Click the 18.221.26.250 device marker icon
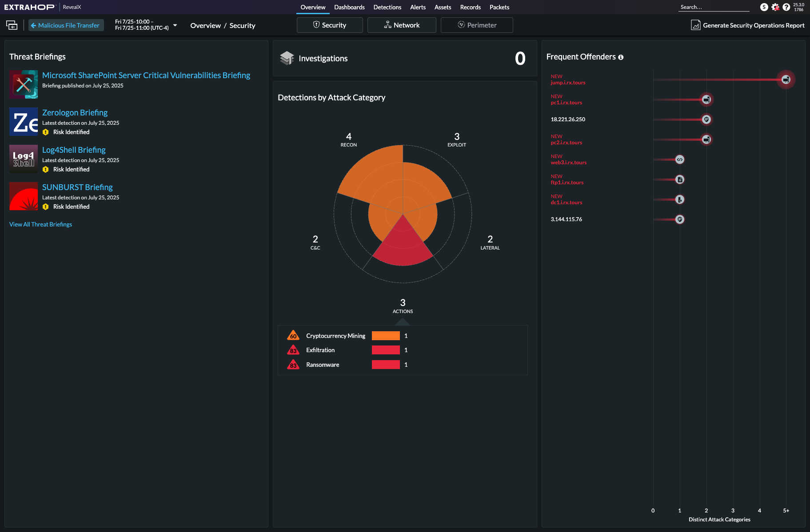Image resolution: width=810 pixels, height=532 pixels. [706, 119]
